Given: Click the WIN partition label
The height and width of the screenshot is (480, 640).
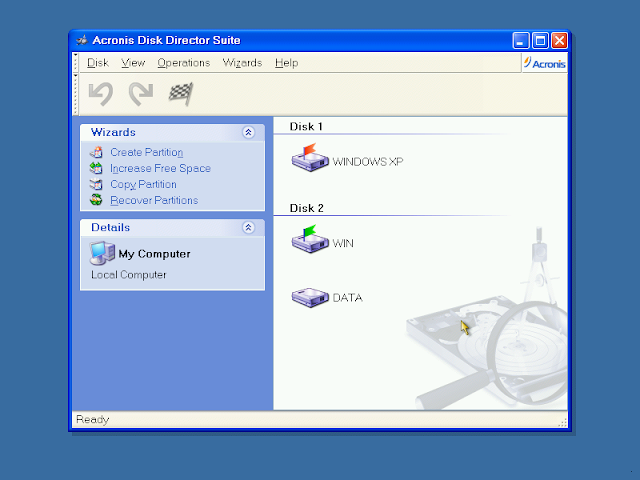Looking at the screenshot, I should click(x=343, y=243).
